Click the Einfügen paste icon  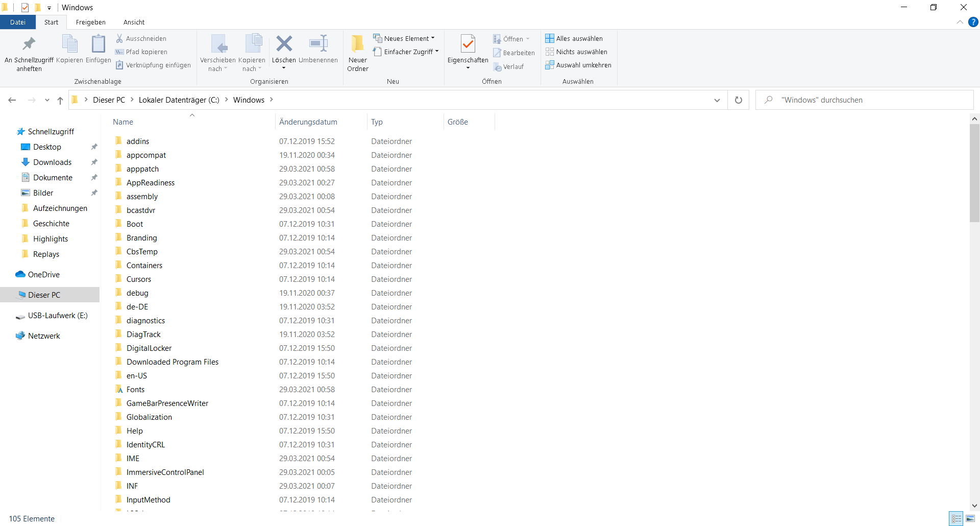coord(99,49)
